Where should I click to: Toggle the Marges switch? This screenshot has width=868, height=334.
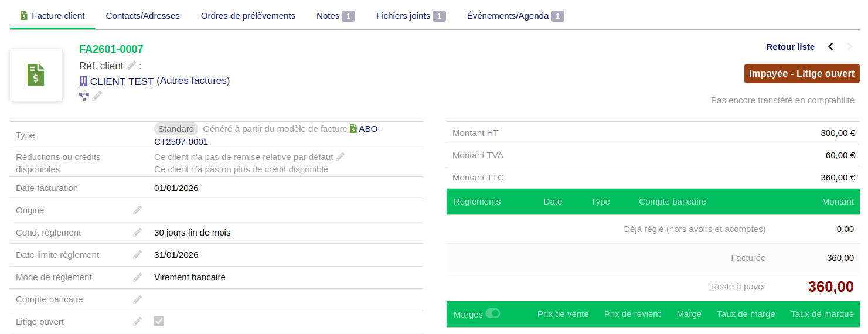pos(493,313)
